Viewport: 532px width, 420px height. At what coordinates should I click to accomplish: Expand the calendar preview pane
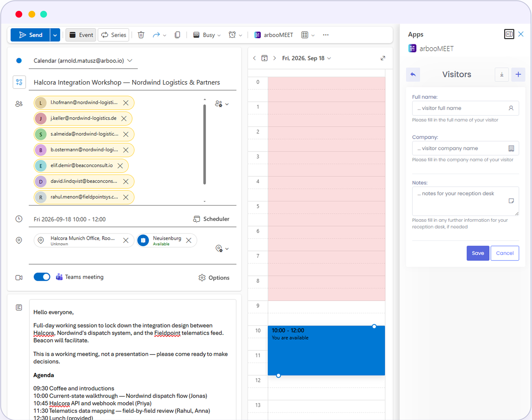pos(383,58)
